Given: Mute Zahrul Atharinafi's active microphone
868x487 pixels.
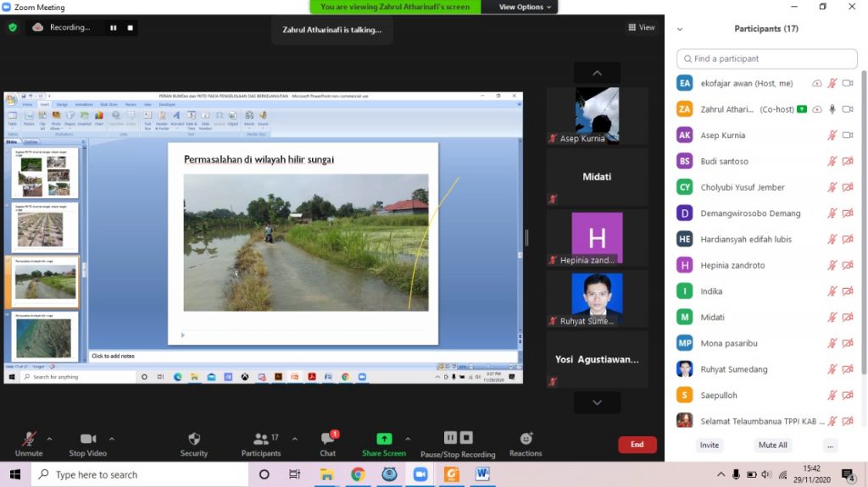Looking at the screenshot, I should pos(832,109).
